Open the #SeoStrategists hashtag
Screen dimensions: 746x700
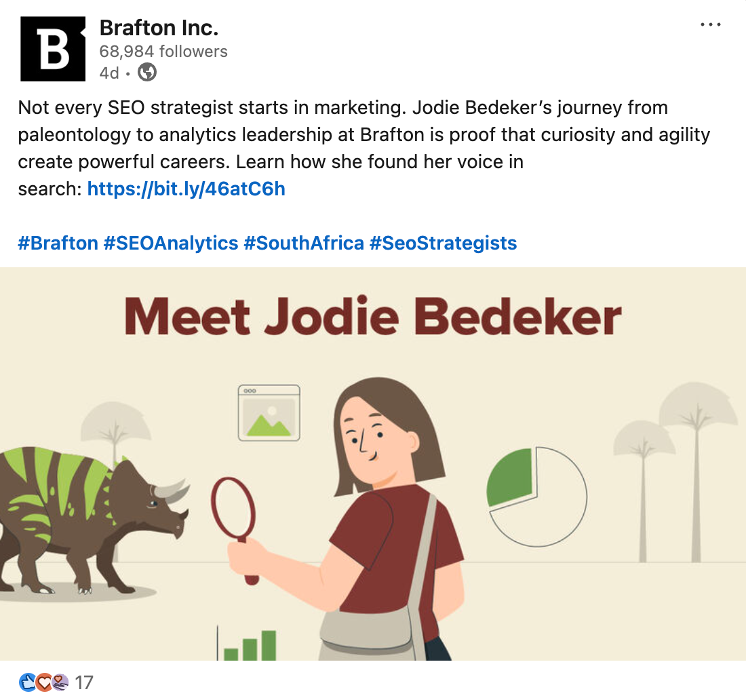click(x=443, y=243)
